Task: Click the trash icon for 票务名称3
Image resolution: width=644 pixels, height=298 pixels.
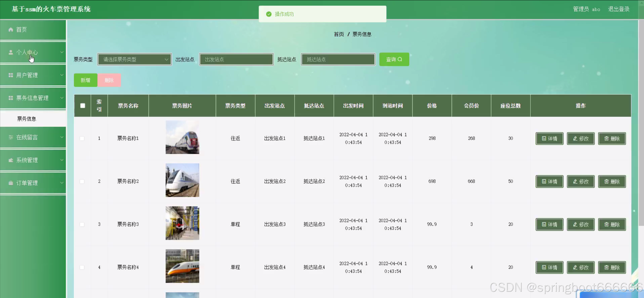Action: pyautogui.click(x=606, y=224)
